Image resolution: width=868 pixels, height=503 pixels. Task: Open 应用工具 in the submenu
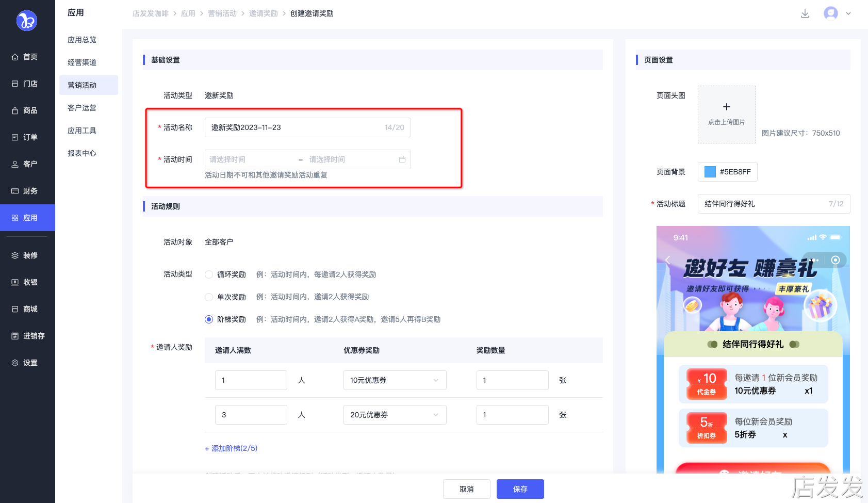tap(89, 131)
